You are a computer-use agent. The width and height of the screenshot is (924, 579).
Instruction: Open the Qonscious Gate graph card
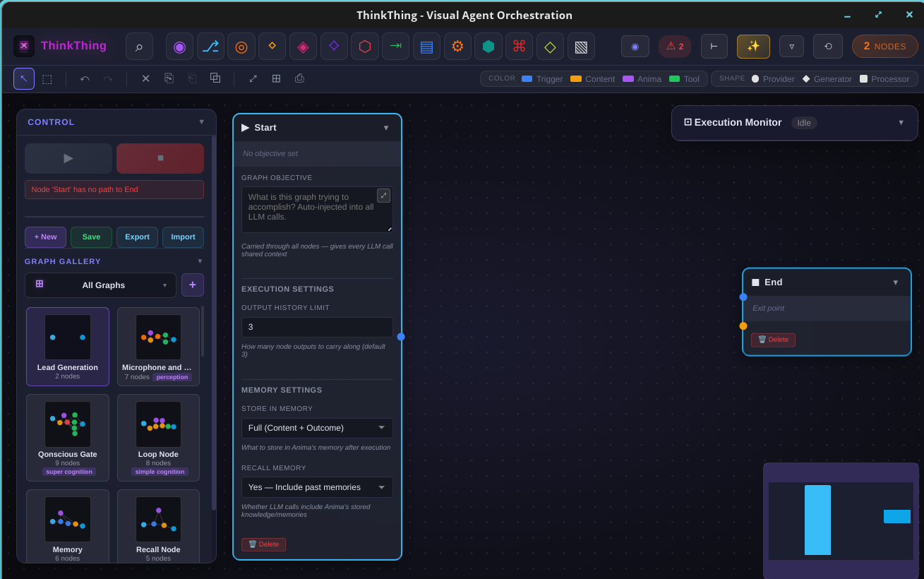pyautogui.click(x=68, y=438)
